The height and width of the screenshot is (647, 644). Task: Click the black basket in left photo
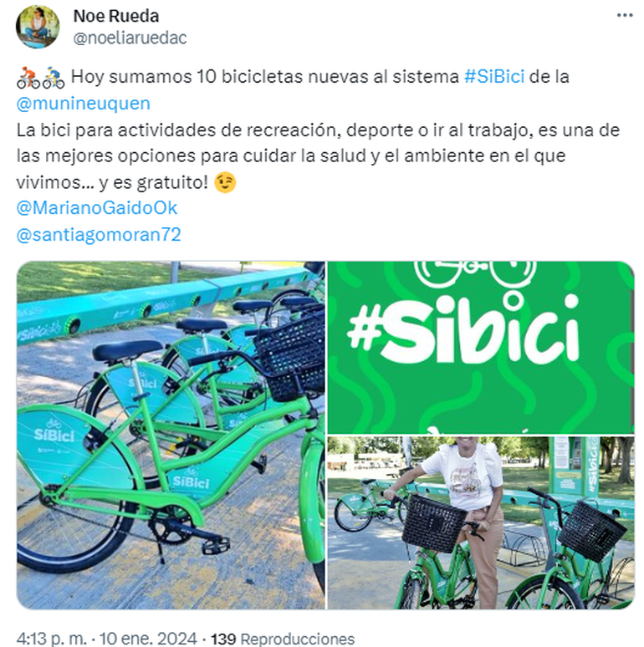(289, 357)
